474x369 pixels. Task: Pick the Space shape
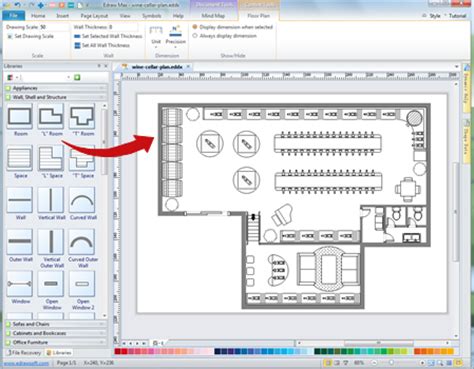tap(20, 159)
